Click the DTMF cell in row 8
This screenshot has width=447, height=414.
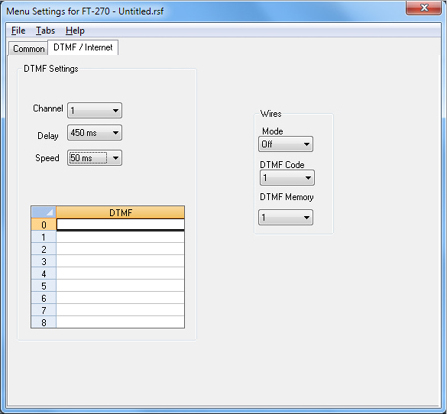pos(120,322)
